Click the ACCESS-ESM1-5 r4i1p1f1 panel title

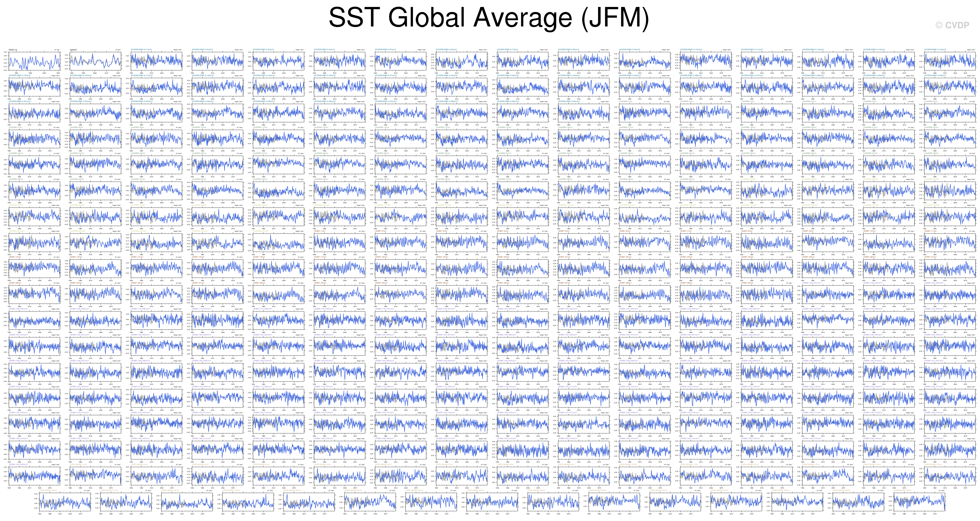[325, 49]
